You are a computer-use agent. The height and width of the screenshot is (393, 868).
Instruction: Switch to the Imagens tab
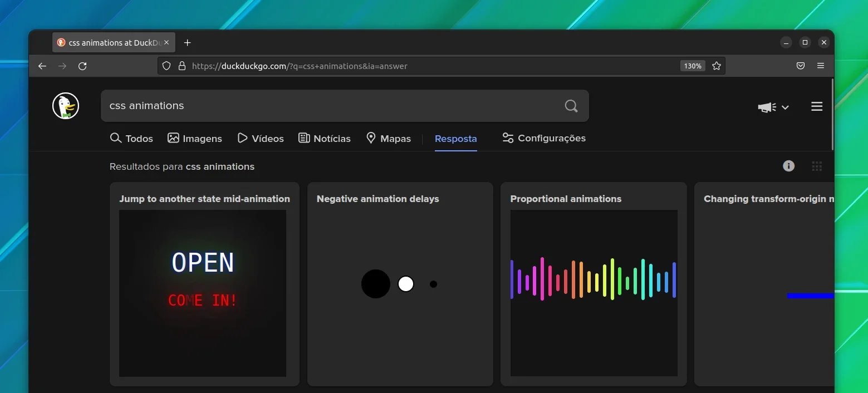[x=195, y=138]
